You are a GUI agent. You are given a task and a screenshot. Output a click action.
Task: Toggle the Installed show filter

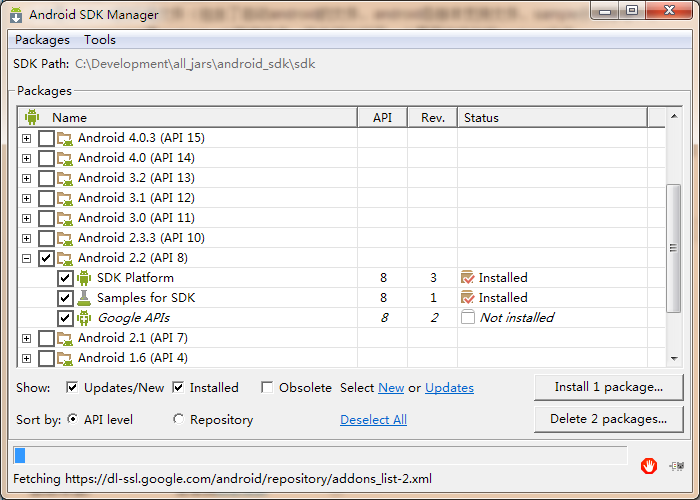point(178,388)
